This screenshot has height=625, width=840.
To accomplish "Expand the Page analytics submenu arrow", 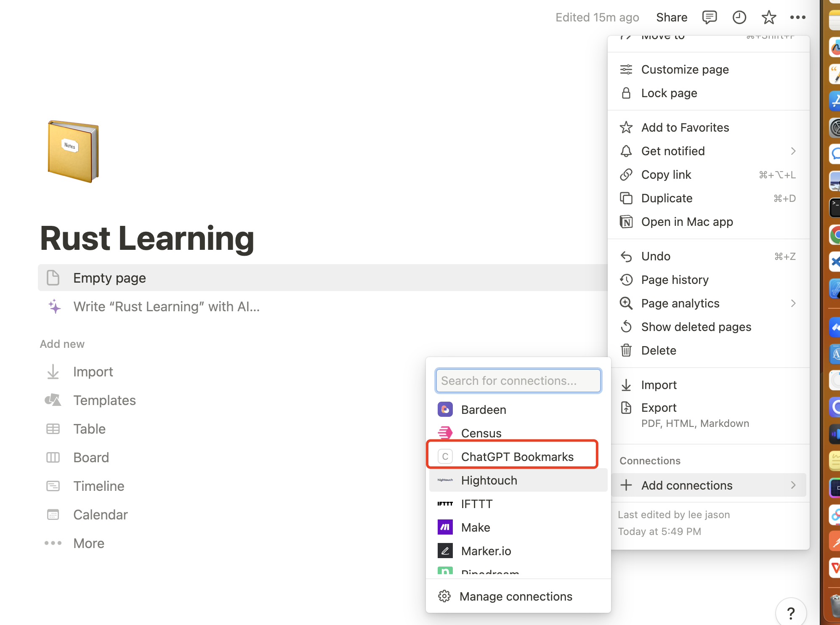I will coord(793,303).
